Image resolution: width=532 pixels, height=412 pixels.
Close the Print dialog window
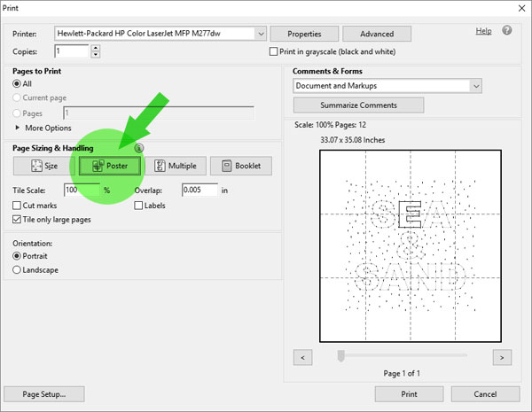(522, 8)
